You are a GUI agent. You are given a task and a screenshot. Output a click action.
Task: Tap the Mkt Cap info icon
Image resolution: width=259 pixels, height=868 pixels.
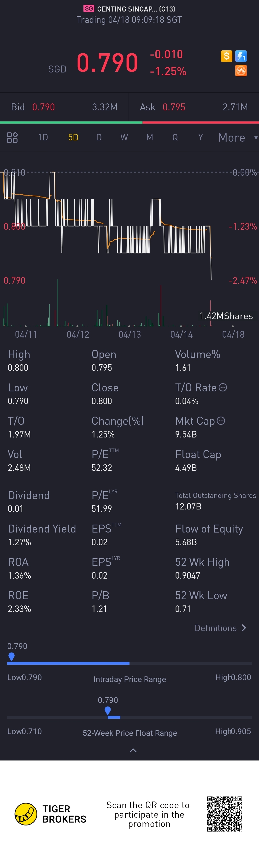coord(221,421)
